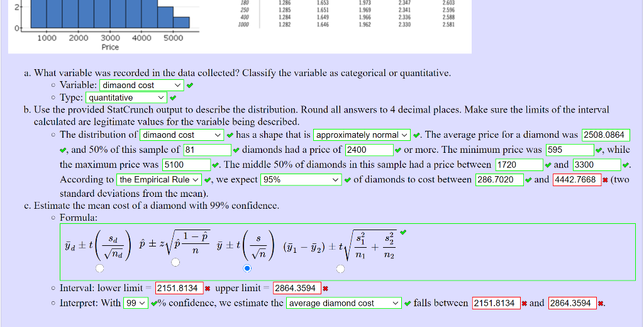Click the Interval upper limit field
Viewport: 644px width, 327px height.
click(x=297, y=289)
